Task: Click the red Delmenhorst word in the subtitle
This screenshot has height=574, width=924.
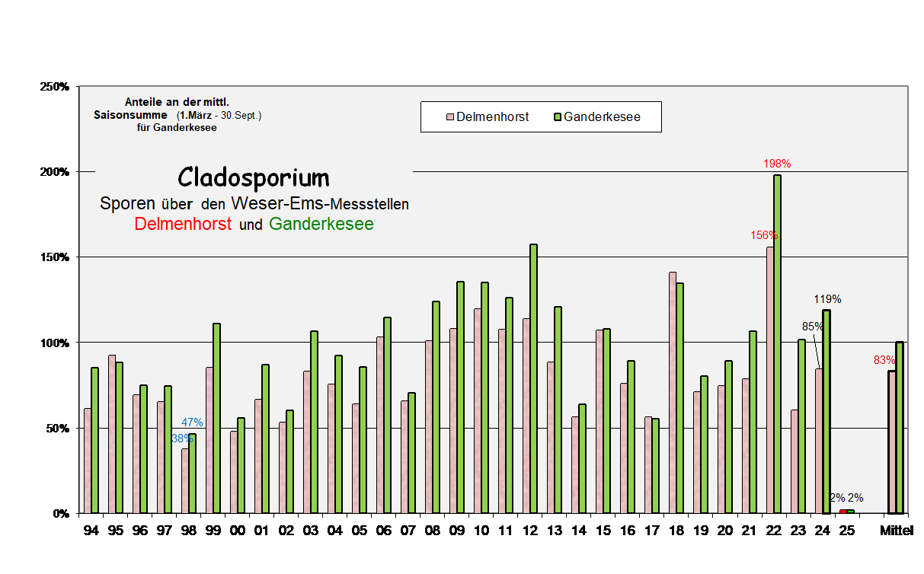Action: click(x=183, y=225)
